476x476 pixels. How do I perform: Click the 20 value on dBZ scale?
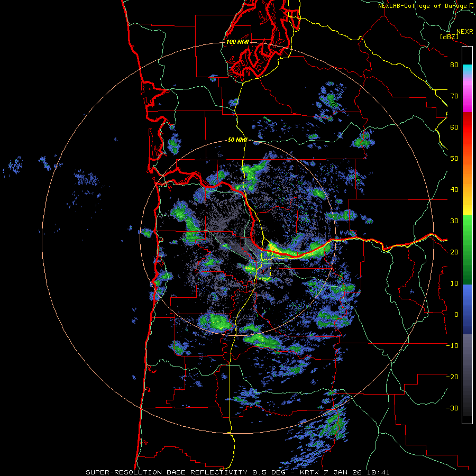454,252
